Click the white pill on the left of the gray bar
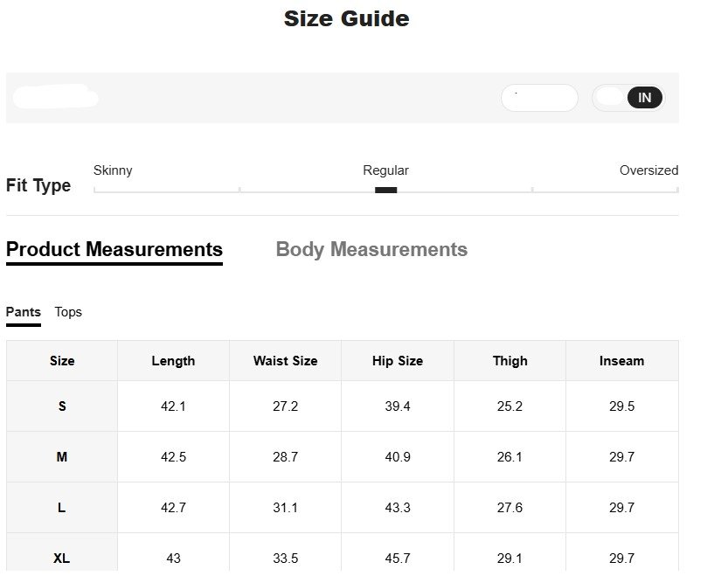Screen dimensions: 728x583 [54, 97]
